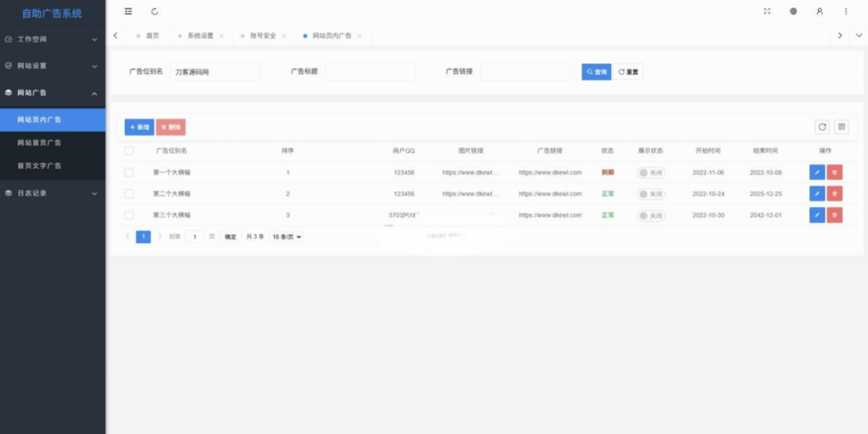Delete the 第一个大横幅 row
Viewport: 868px width, 434px height.
click(x=835, y=172)
